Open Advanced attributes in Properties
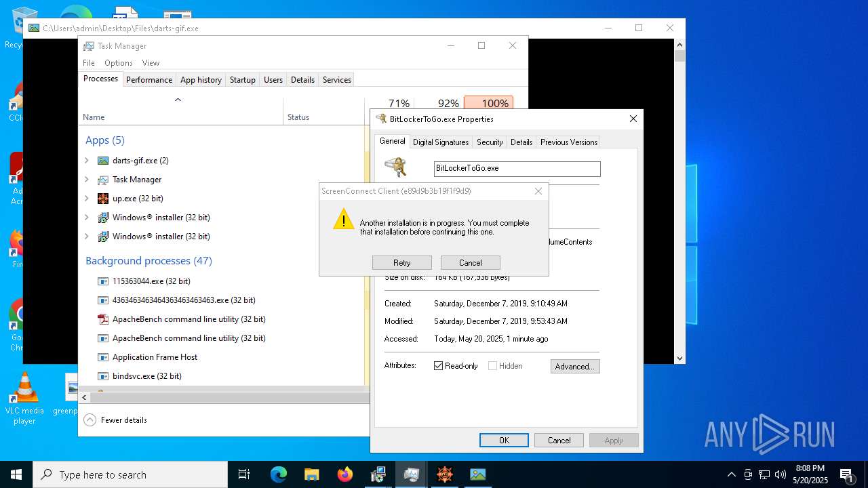Screen dimensions: 868x488 point(575,367)
